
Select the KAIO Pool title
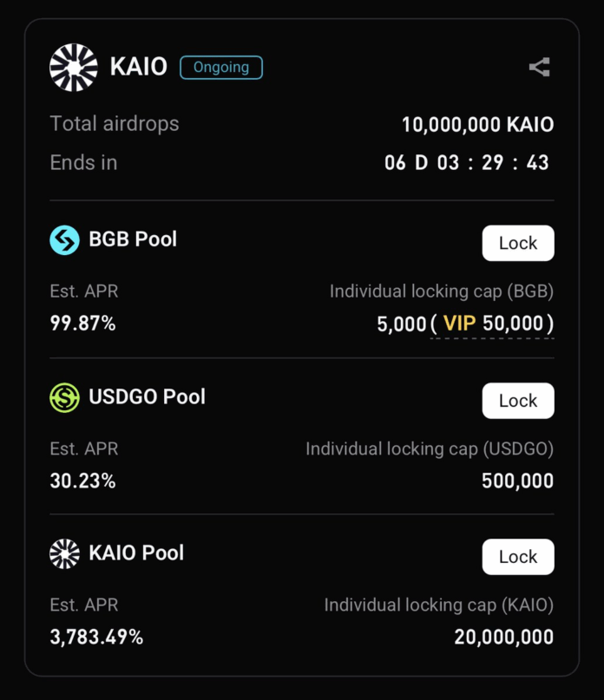coord(136,553)
